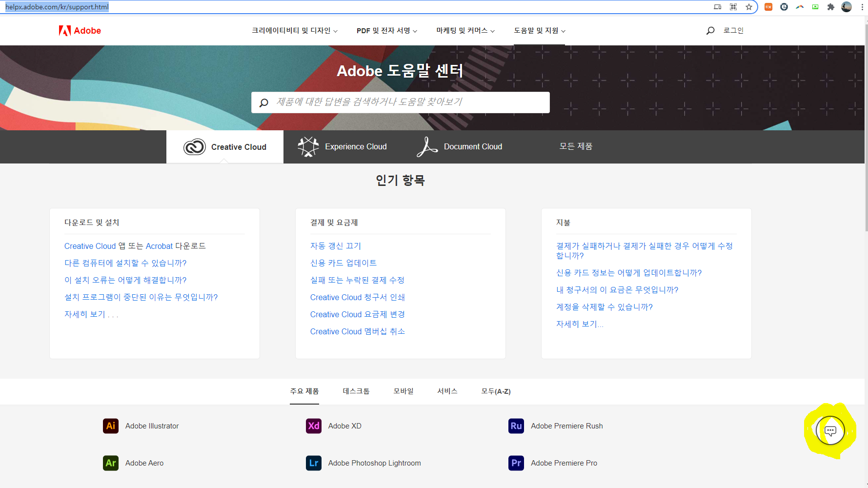The image size is (868, 488).
Task: Click the Experience Cloud logo icon
Action: 308,146
